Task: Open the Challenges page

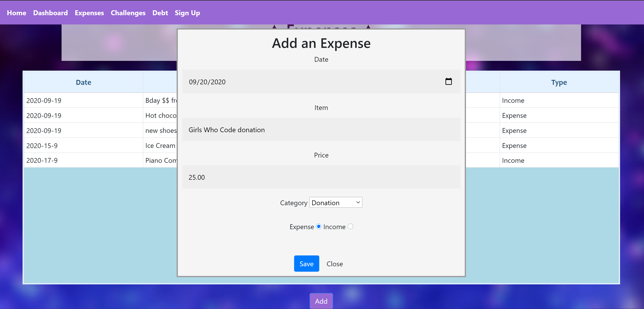Action: 128,13
